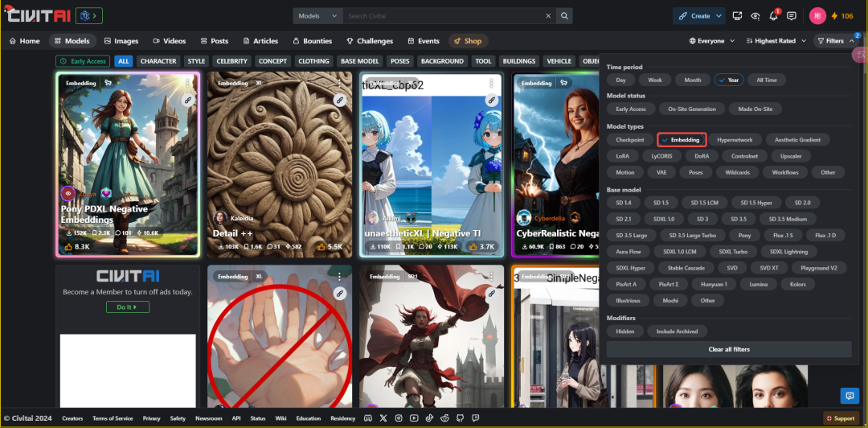This screenshot has width=868, height=428.
Task: Open the Highest Rated sort dropdown
Action: click(x=775, y=41)
